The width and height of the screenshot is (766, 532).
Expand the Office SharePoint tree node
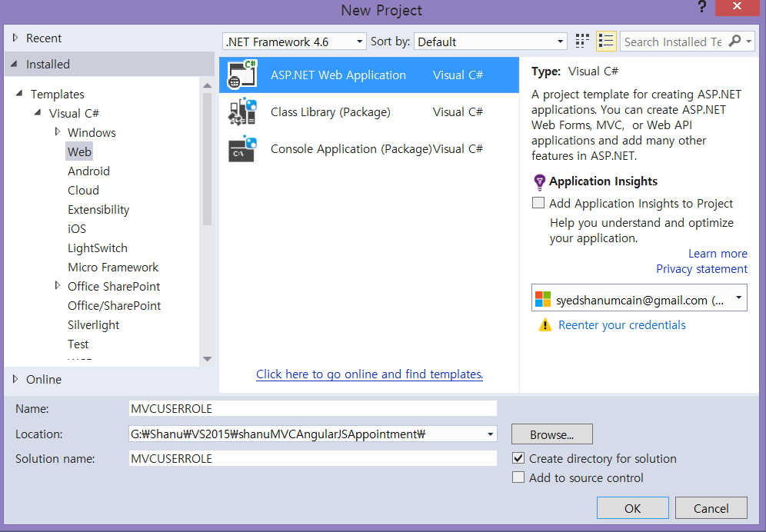pos(58,285)
